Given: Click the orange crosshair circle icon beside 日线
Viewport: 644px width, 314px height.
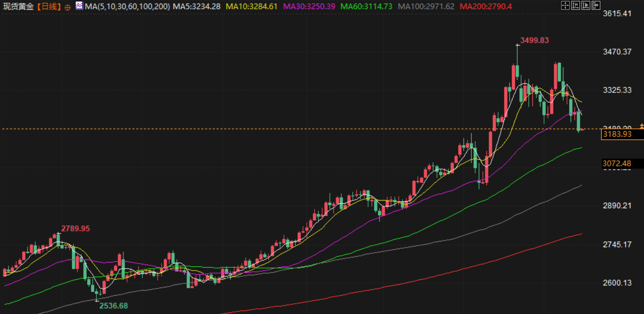Looking at the screenshot, I should 68,7.
